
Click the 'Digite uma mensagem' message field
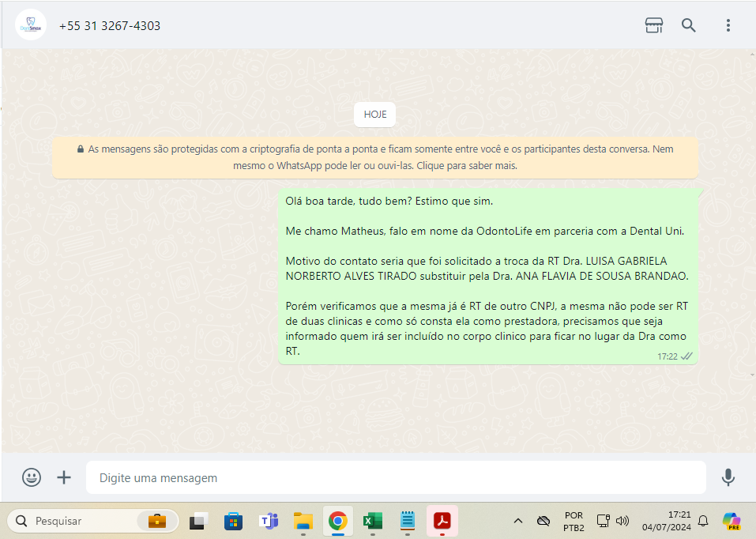click(395, 477)
